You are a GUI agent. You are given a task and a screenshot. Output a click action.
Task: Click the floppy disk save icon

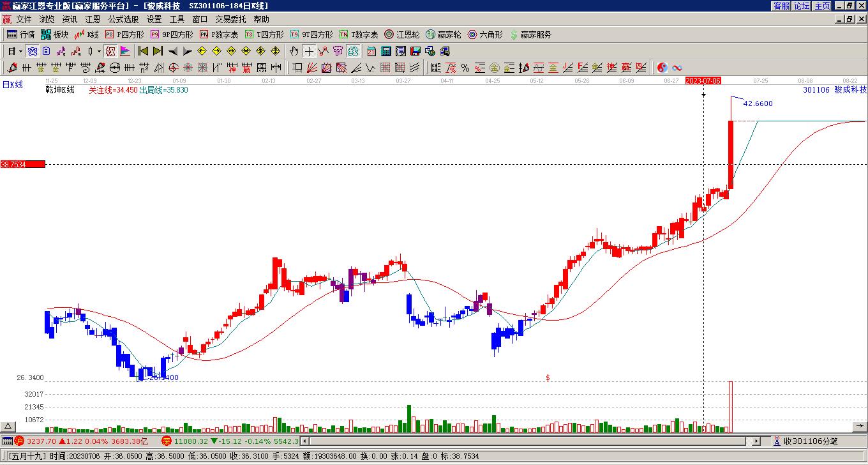(415, 51)
